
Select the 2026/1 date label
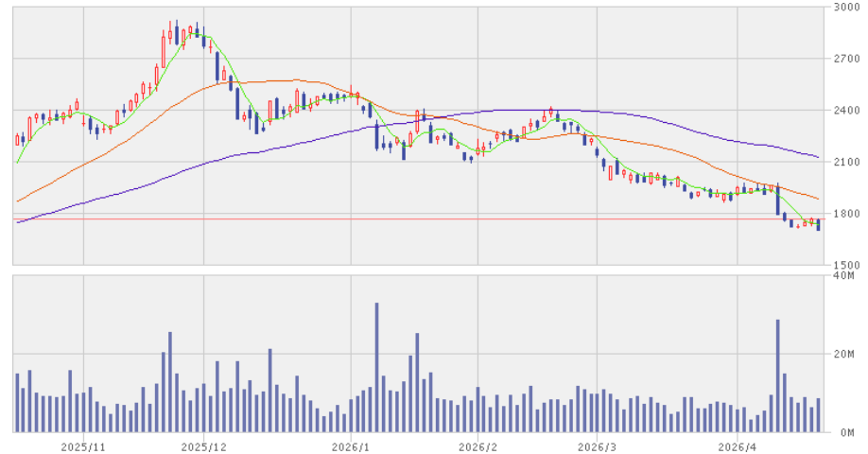[x=350, y=445]
